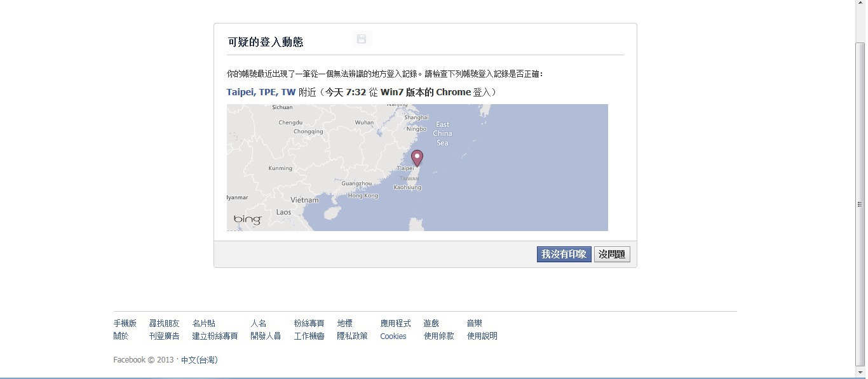Open the 手機版 footer link
Screen dimensions: 868x379
click(x=125, y=323)
